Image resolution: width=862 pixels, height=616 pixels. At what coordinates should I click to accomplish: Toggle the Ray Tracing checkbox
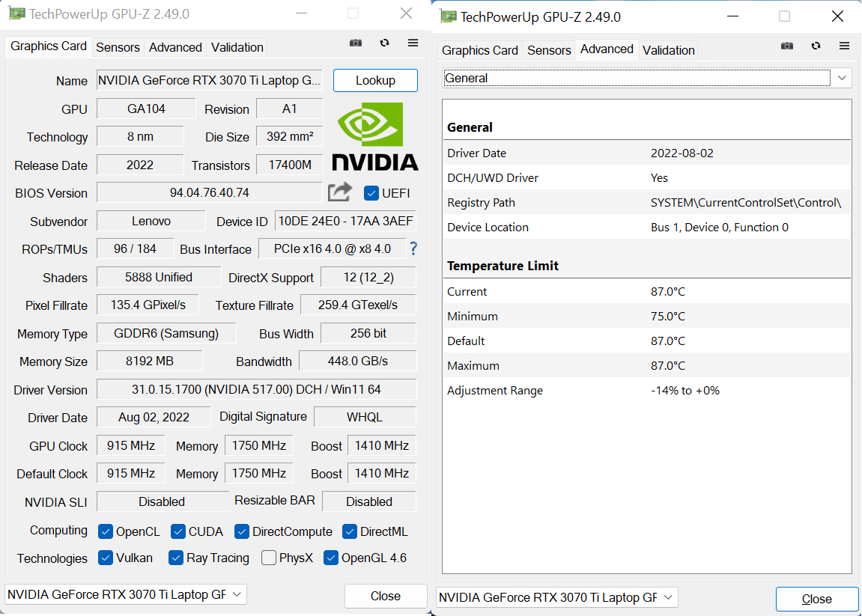176,558
